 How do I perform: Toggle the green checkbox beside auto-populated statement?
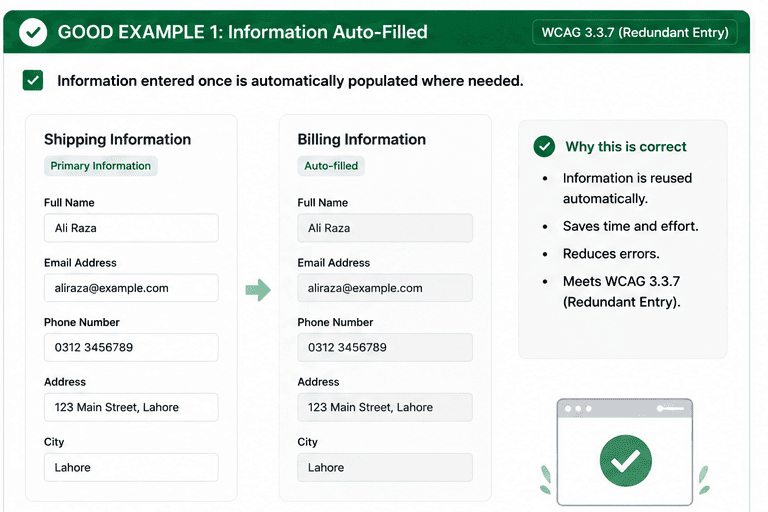coord(33,80)
